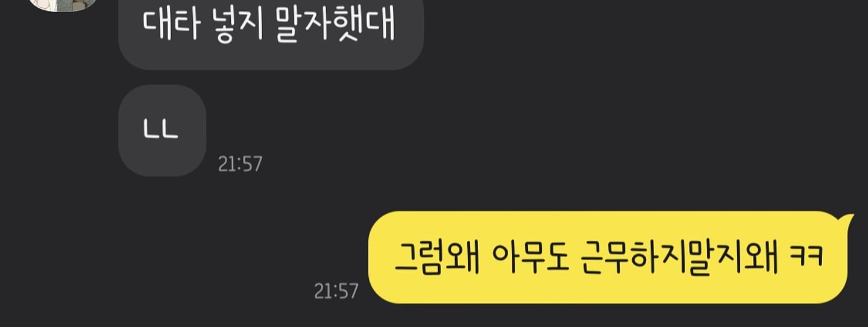Screen dimensions: 868x327
Task: Tap the word '말자햇대' in the gray message
Action: click(x=335, y=25)
